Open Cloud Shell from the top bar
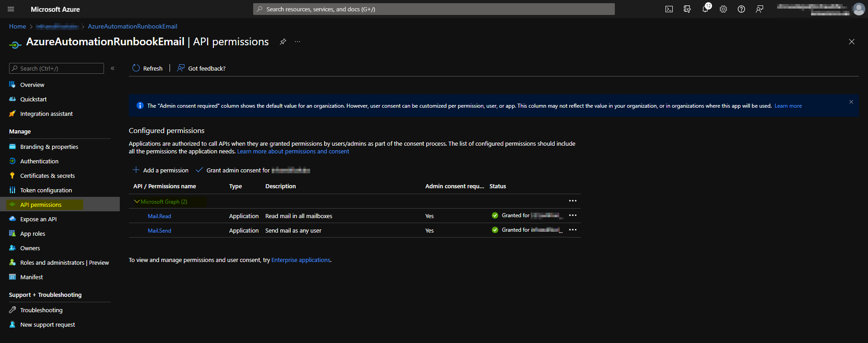The height and width of the screenshot is (343, 868). click(669, 9)
